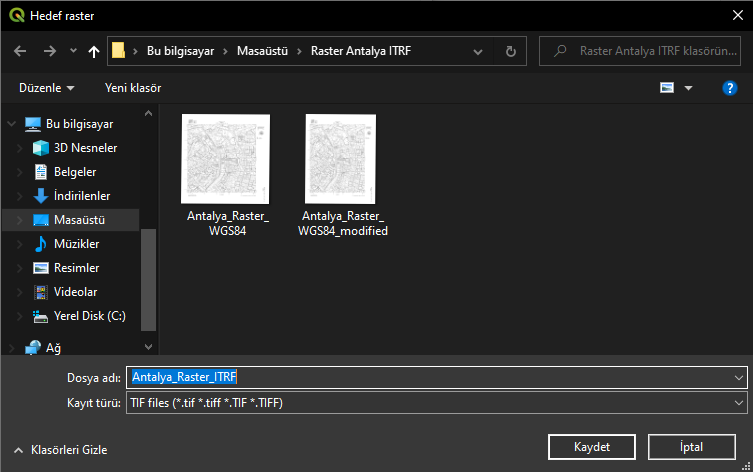
Task: Click sidebar scroll down arrow
Action: click(148, 347)
